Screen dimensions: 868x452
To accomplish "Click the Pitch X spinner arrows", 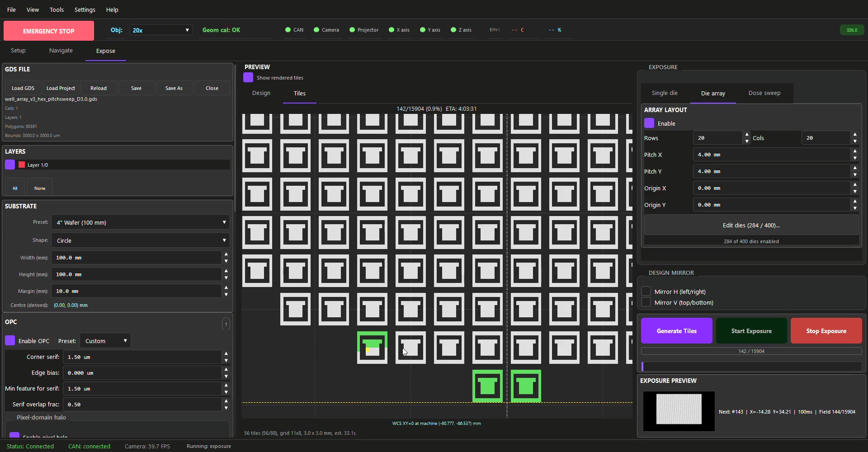I will (x=854, y=155).
